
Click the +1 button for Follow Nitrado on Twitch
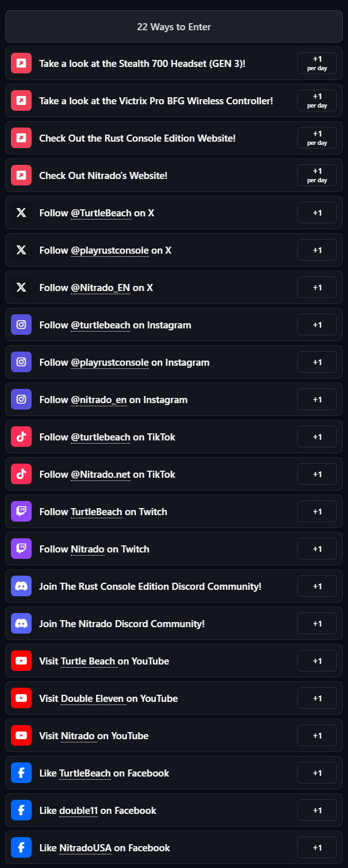coord(317,549)
